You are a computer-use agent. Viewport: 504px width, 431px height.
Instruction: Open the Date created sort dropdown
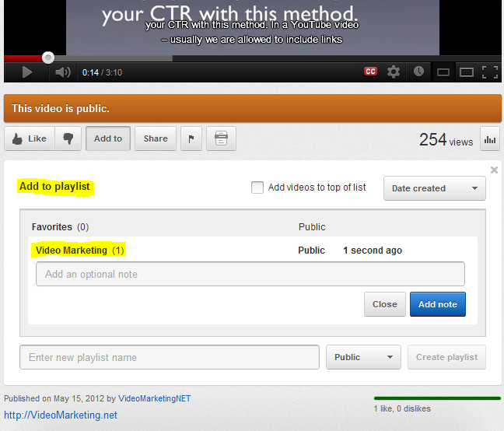[x=434, y=188]
